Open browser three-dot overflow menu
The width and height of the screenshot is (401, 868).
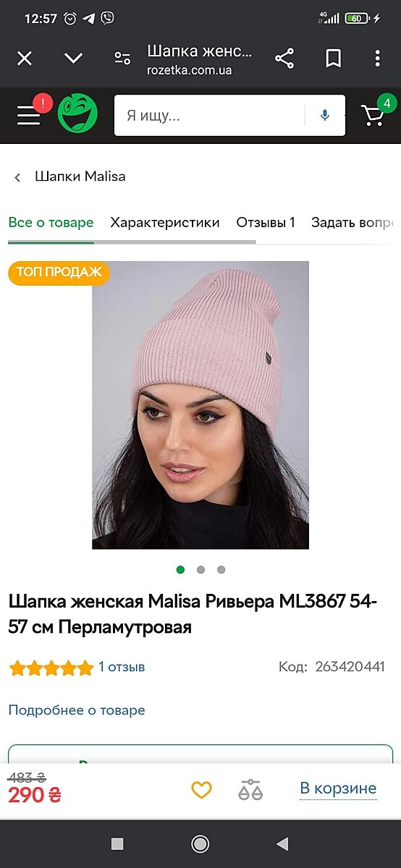tap(377, 59)
